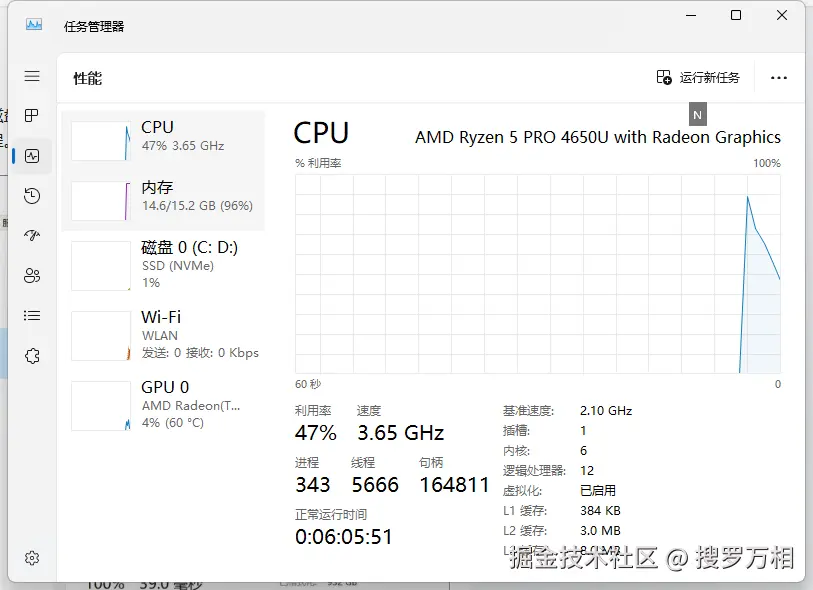Click the Task Manager app icon

(34, 24)
